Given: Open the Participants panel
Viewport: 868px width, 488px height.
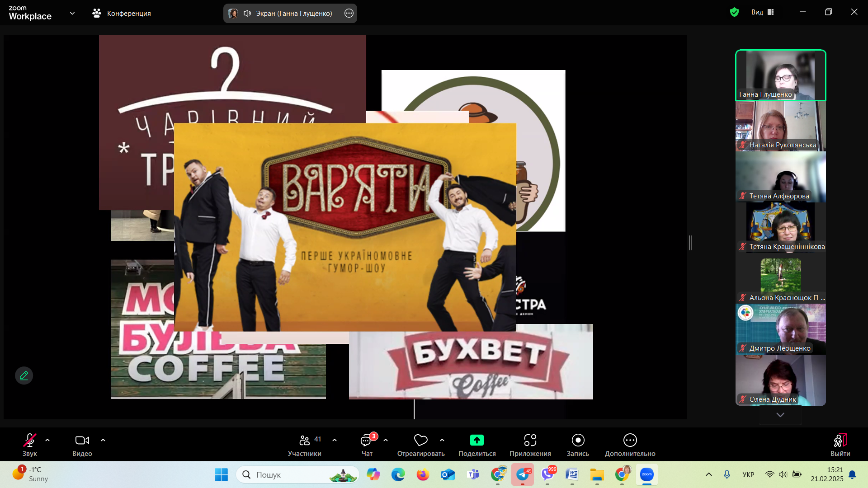Looking at the screenshot, I should [x=304, y=445].
